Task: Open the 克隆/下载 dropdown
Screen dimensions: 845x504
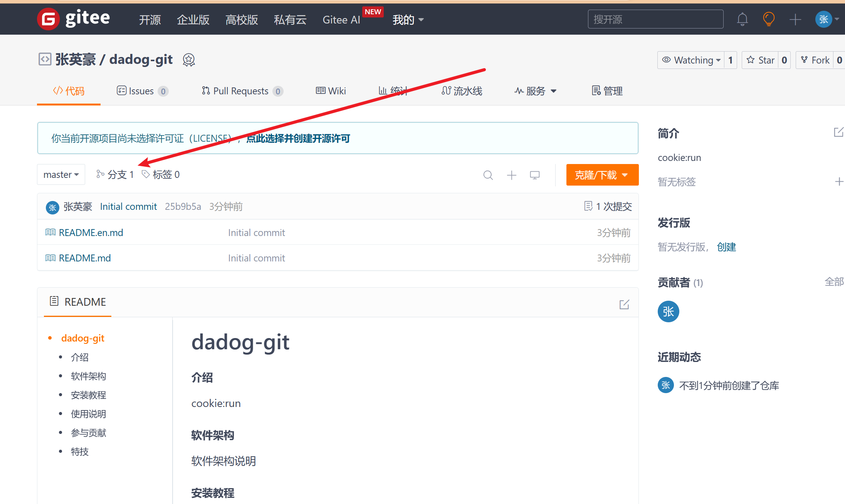Action: pos(602,175)
